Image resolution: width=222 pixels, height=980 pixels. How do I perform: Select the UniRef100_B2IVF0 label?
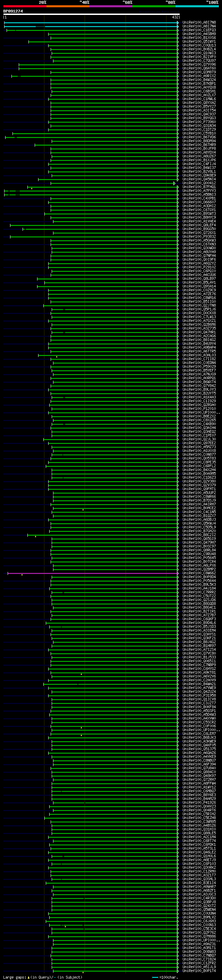(199, 57)
